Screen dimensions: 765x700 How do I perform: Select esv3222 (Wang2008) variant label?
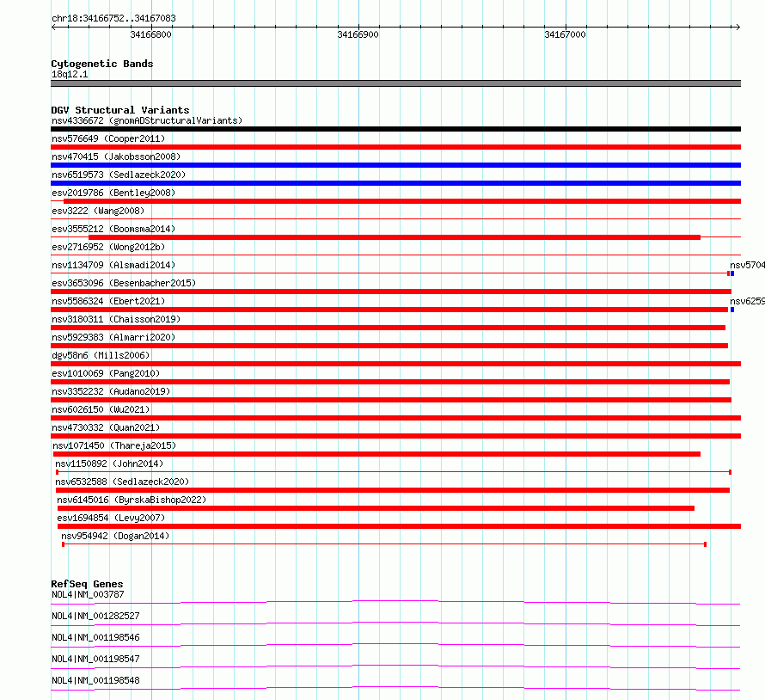(x=98, y=211)
